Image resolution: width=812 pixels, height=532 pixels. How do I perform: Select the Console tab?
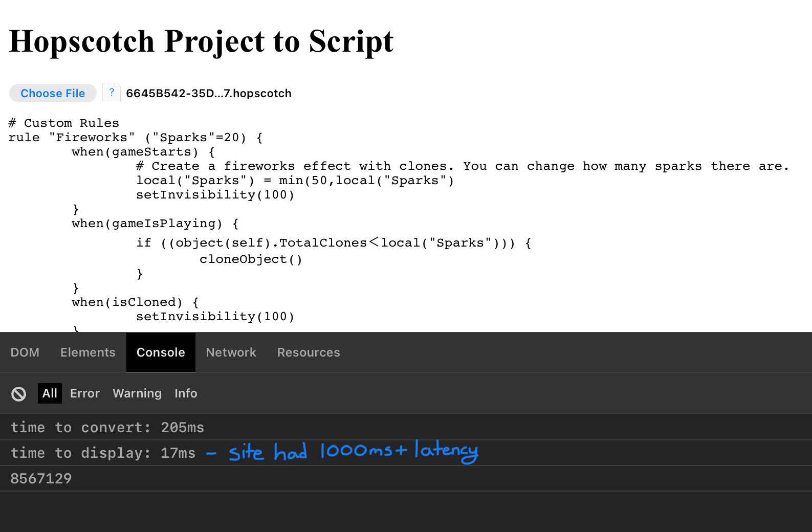tap(161, 352)
